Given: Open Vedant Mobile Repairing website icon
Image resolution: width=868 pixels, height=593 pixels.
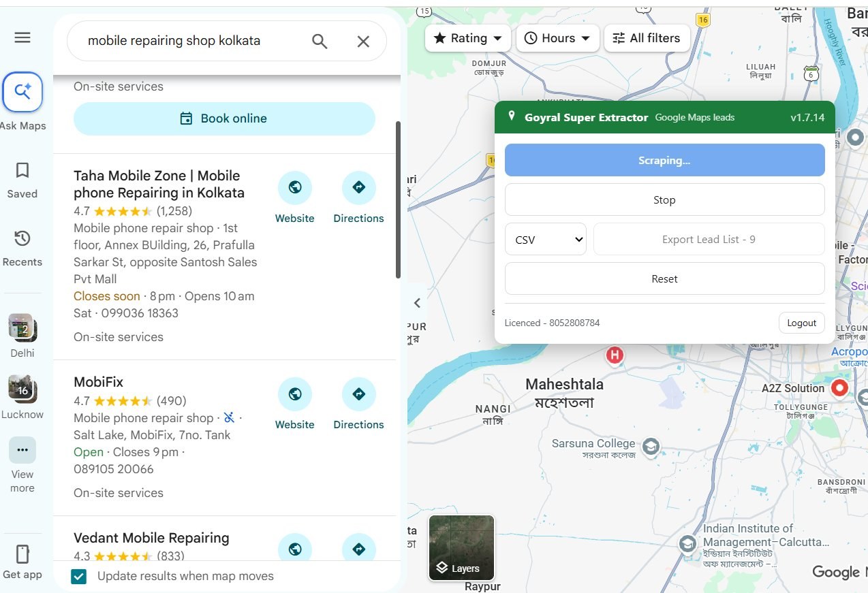Looking at the screenshot, I should (295, 549).
